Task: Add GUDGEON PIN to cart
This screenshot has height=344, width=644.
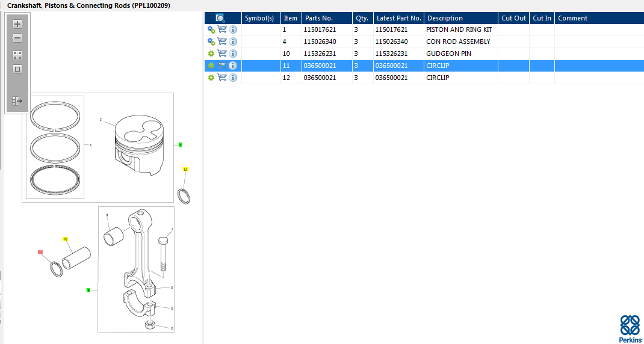Action: coord(222,54)
